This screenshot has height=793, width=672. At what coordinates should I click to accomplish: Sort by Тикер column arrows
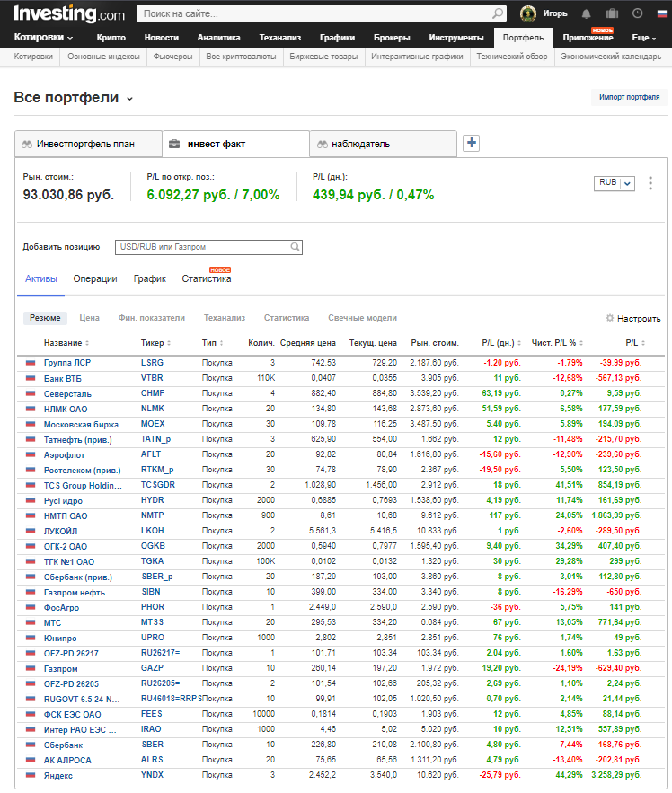click(x=169, y=343)
